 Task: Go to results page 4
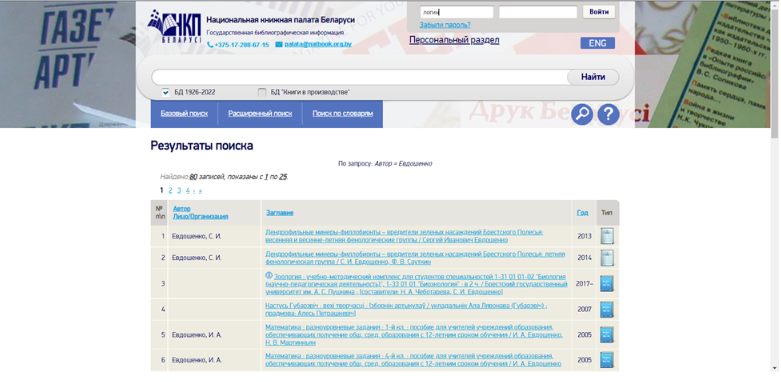[188, 190]
